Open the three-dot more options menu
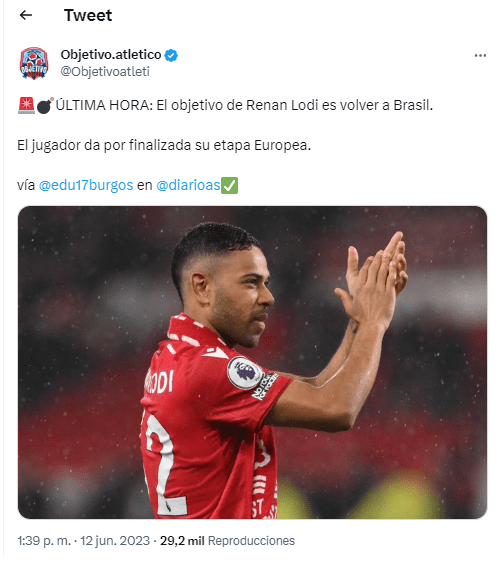500x564 pixels. pos(480,55)
